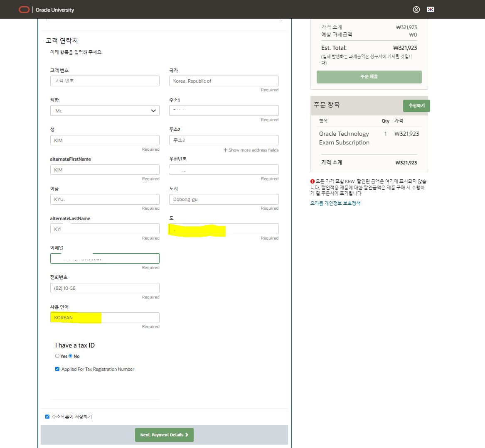Select No for I have a tax ID
This screenshot has width=485, height=448.
pyautogui.click(x=71, y=356)
